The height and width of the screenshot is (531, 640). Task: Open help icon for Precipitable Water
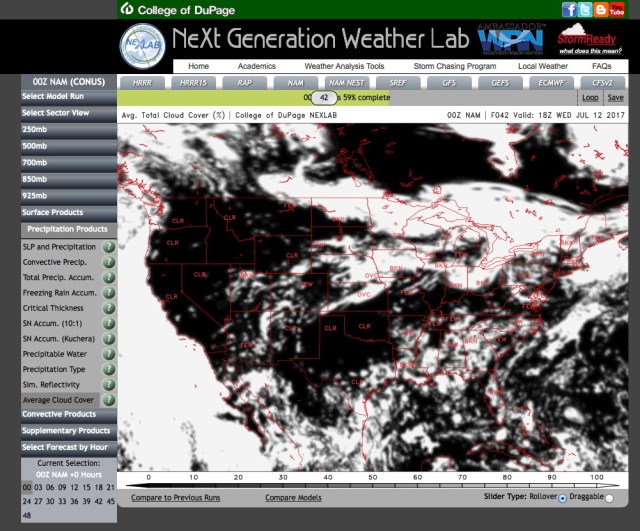point(109,354)
